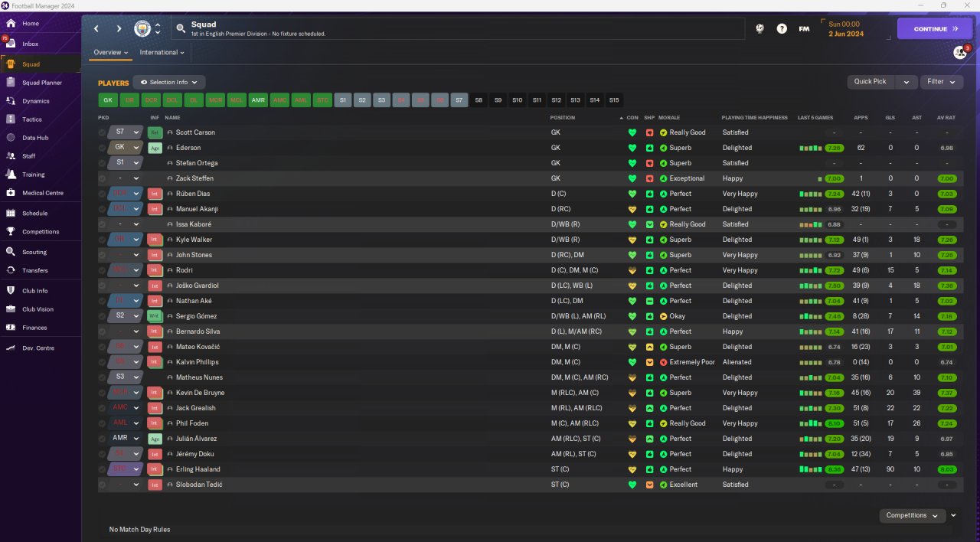Open the Filter dropdown
980x542 pixels.
click(x=942, y=82)
